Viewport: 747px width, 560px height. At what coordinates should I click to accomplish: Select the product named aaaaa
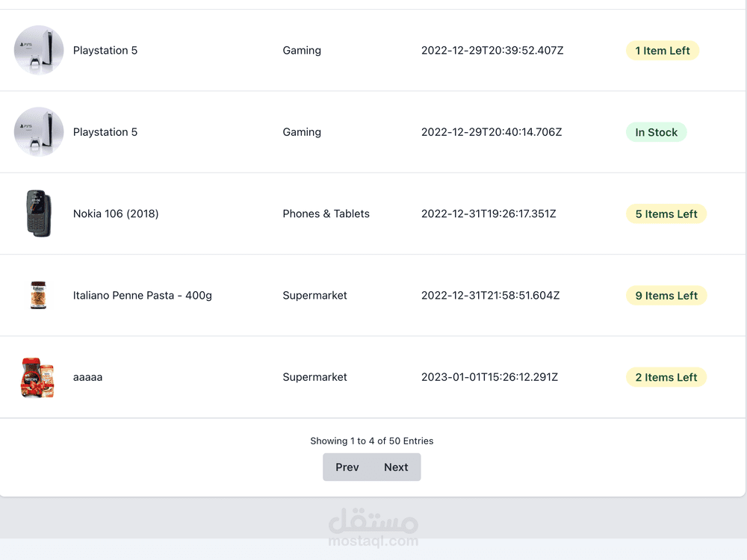coord(87,377)
